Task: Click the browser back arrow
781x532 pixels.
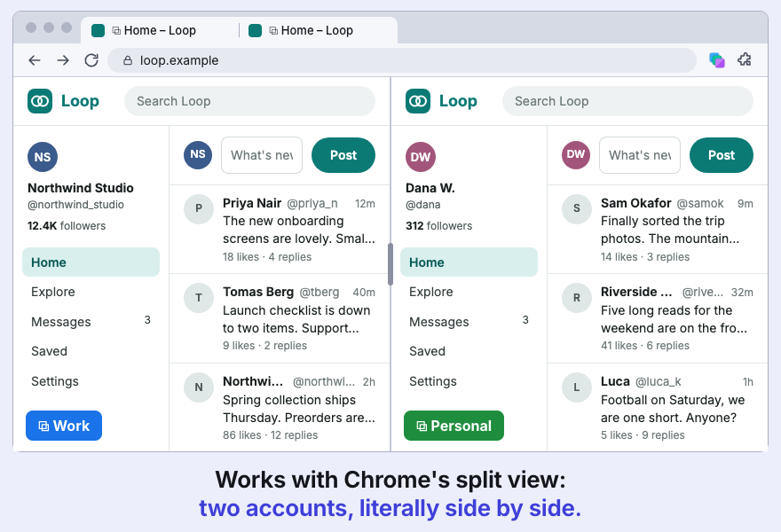Action: [35, 60]
